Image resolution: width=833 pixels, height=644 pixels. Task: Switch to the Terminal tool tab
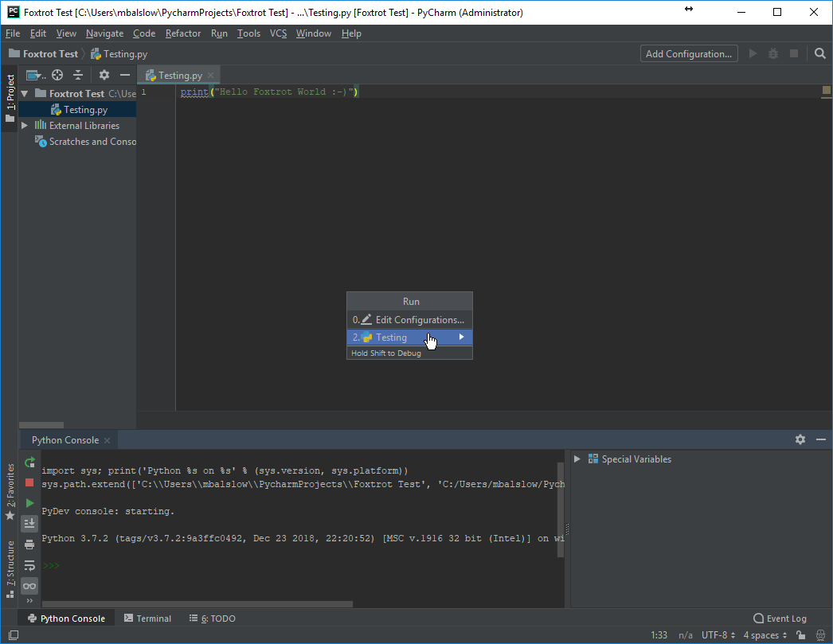147,619
